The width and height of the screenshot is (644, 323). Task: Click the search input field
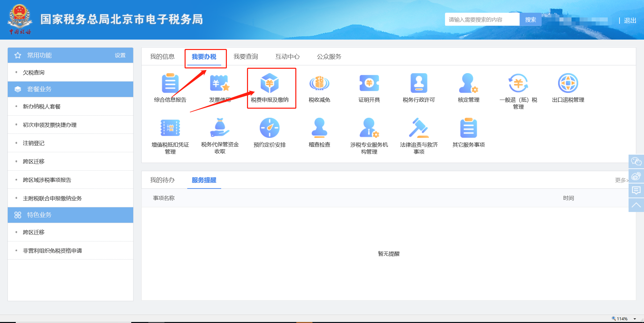482,19
